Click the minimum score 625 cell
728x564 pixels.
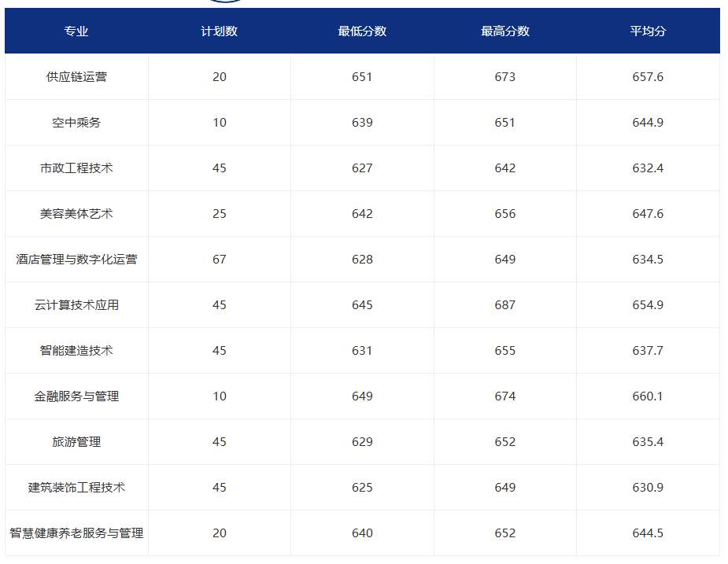361,487
